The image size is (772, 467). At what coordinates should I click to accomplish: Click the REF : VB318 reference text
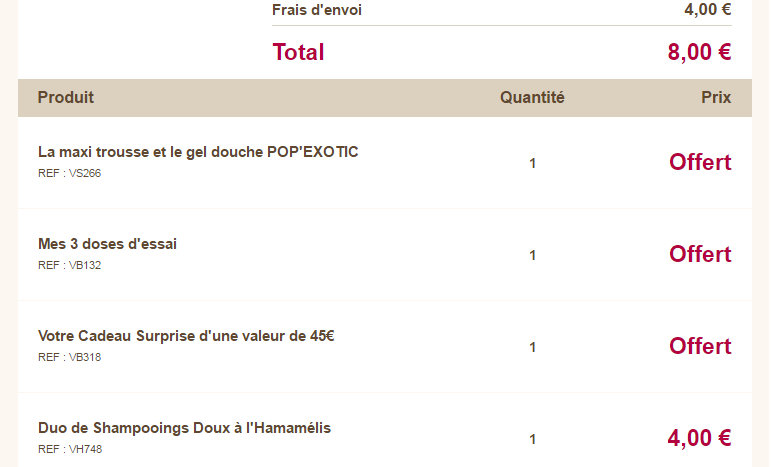(69, 357)
